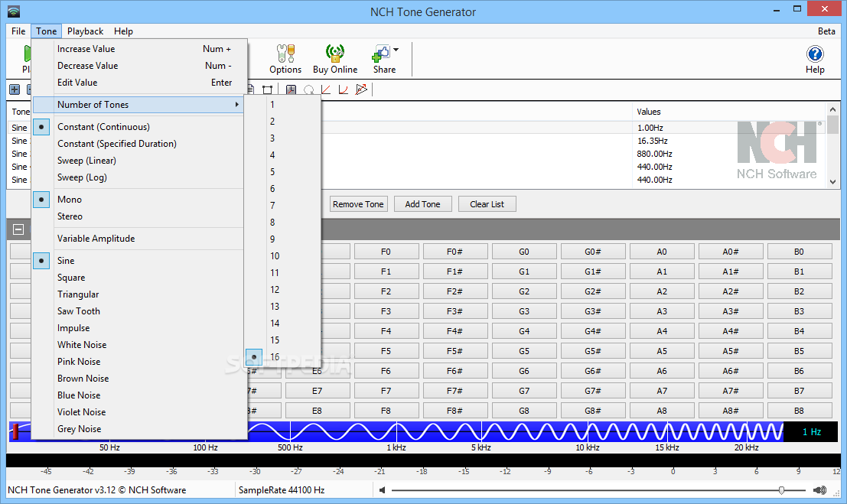Choose Edit Value menu entry
Image resolution: width=847 pixels, height=504 pixels.
click(138, 82)
